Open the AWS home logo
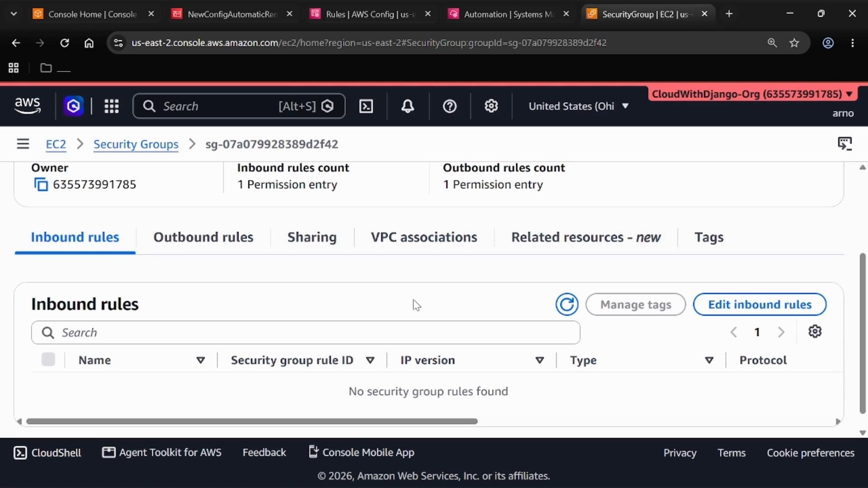868x488 pixels. 28,106
